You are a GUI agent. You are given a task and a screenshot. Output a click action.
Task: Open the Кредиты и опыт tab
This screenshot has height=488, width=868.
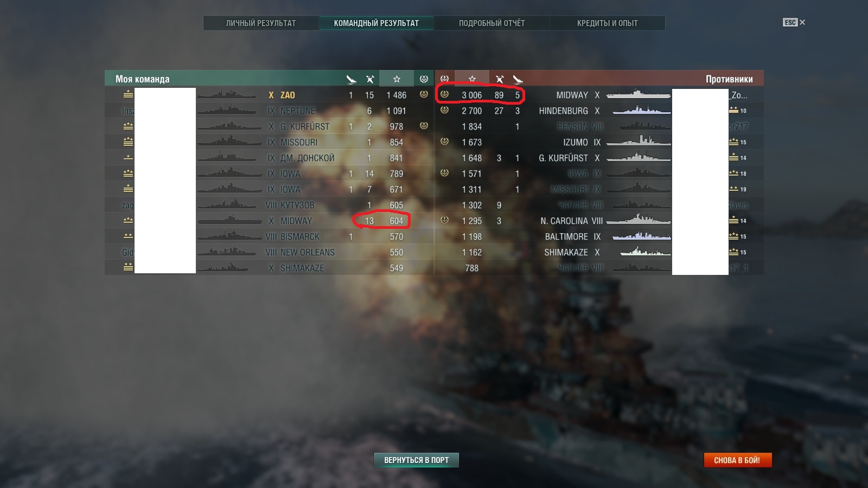click(x=607, y=23)
